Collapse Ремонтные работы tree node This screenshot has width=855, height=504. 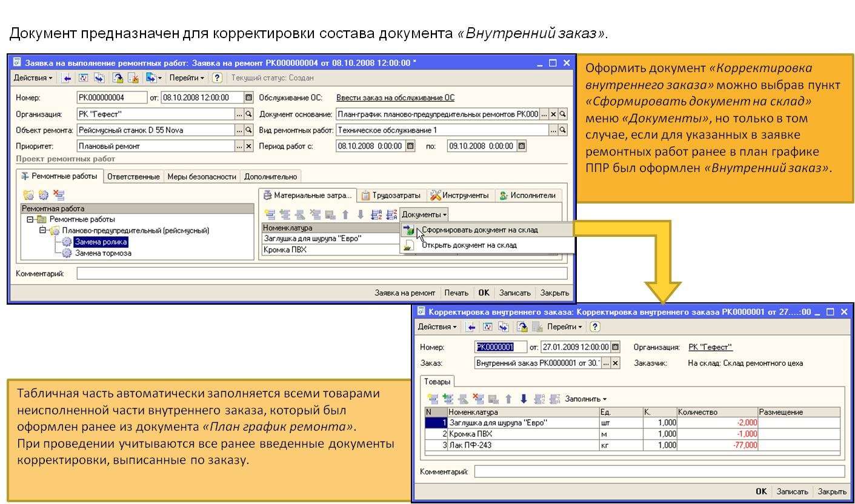pyautogui.click(x=30, y=219)
